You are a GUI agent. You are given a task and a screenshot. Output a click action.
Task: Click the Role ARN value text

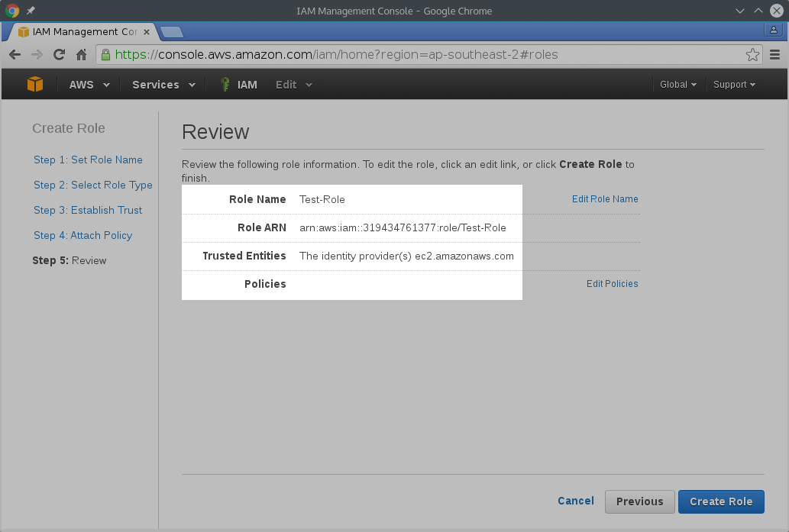(403, 227)
